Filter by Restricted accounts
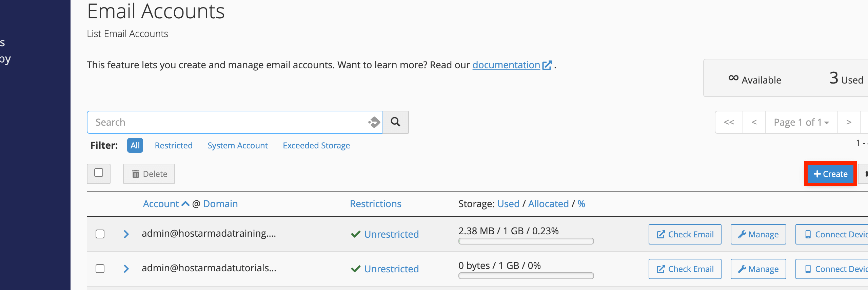868x290 pixels. click(174, 145)
